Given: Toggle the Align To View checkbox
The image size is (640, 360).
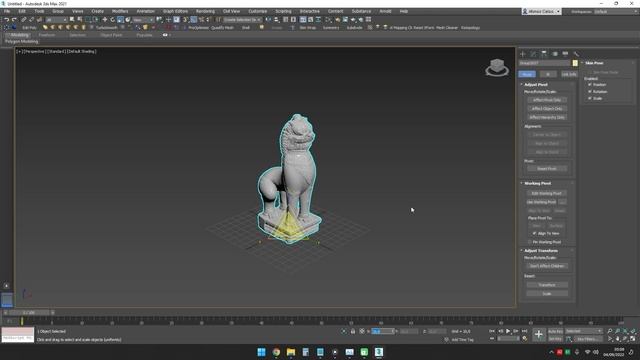Looking at the screenshot, I should (x=534, y=233).
